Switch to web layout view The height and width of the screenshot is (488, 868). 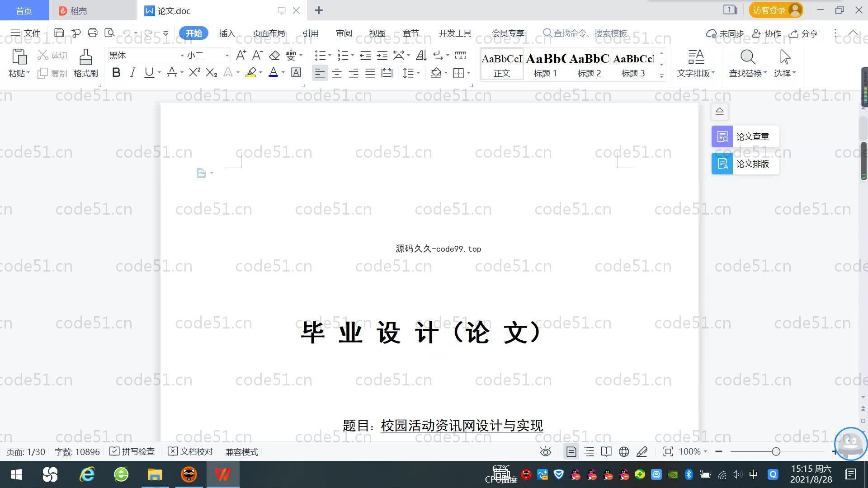[x=624, y=451]
